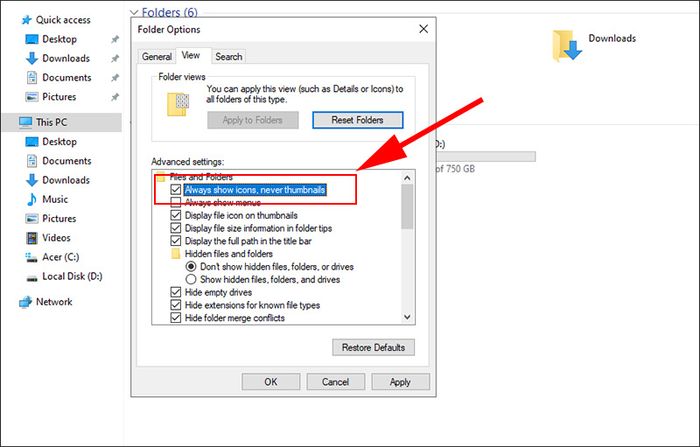Click the drive capacity bar

tap(486, 156)
